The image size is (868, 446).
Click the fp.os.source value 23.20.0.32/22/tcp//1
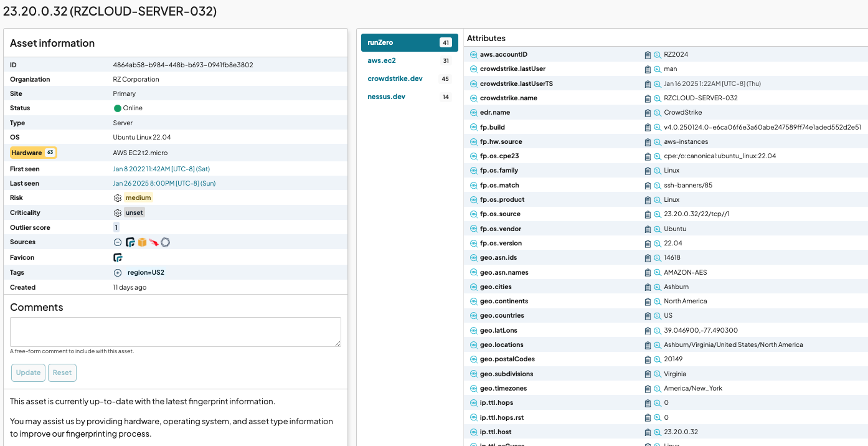(697, 214)
